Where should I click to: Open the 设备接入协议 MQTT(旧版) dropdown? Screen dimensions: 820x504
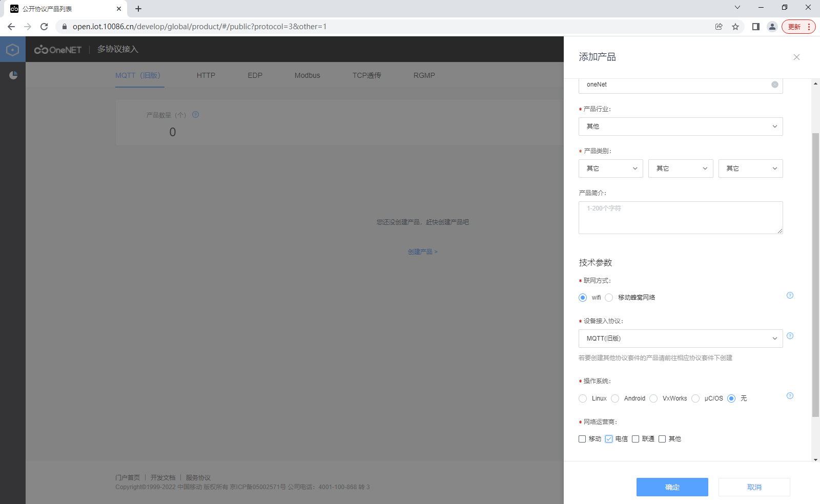point(680,339)
